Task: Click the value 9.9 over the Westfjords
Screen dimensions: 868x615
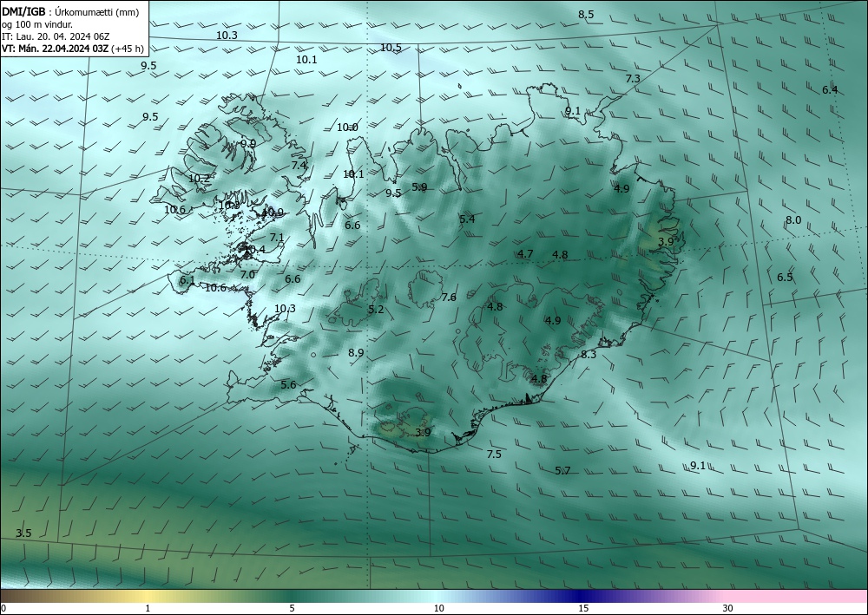Action: (248, 144)
